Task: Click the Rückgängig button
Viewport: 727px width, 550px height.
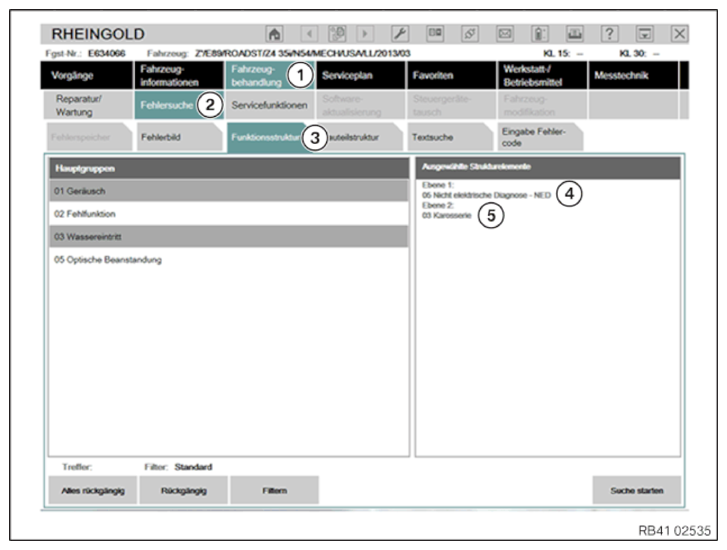Action: [x=184, y=490]
